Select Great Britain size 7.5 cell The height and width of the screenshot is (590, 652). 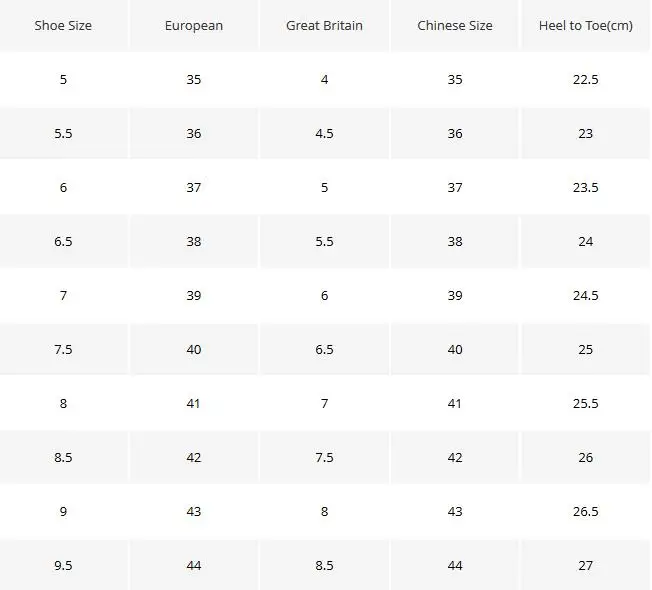point(324,457)
